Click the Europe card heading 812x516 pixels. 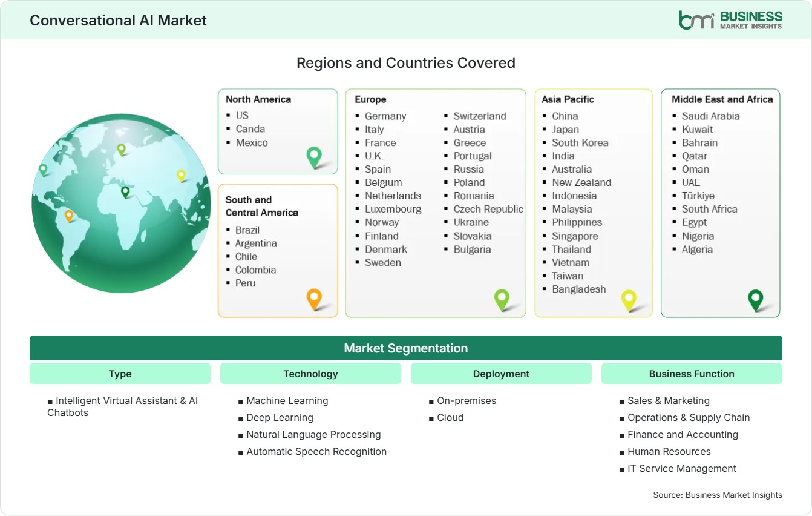click(370, 99)
